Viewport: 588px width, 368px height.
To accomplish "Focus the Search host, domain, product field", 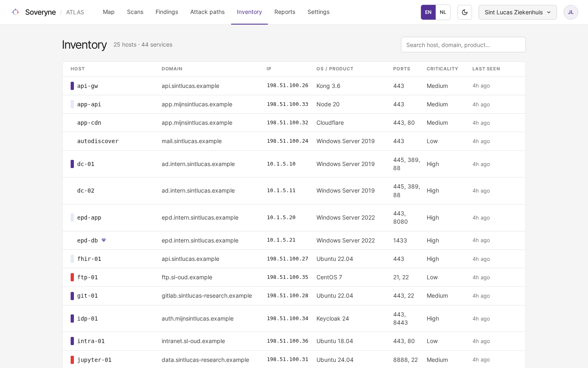I will point(463,45).
